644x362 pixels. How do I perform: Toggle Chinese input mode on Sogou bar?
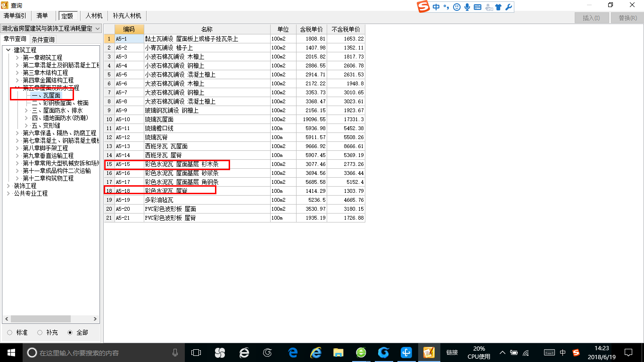click(436, 7)
